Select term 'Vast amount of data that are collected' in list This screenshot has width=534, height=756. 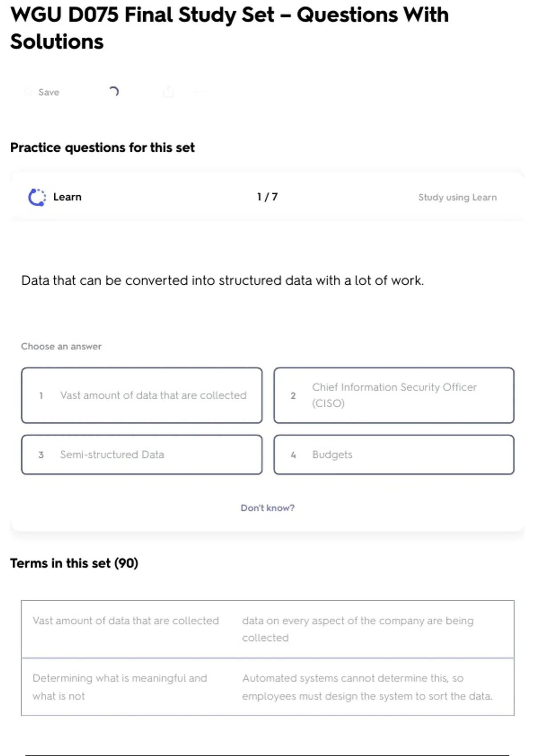pyautogui.click(x=125, y=621)
